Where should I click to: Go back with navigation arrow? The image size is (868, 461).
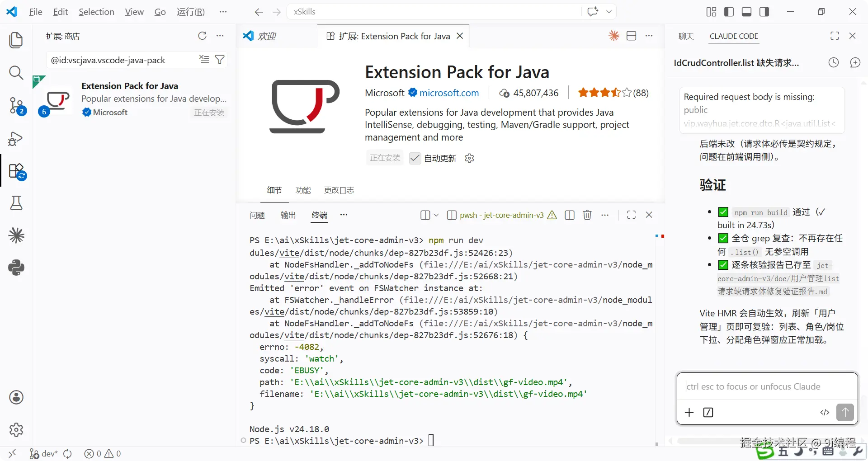tap(259, 12)
